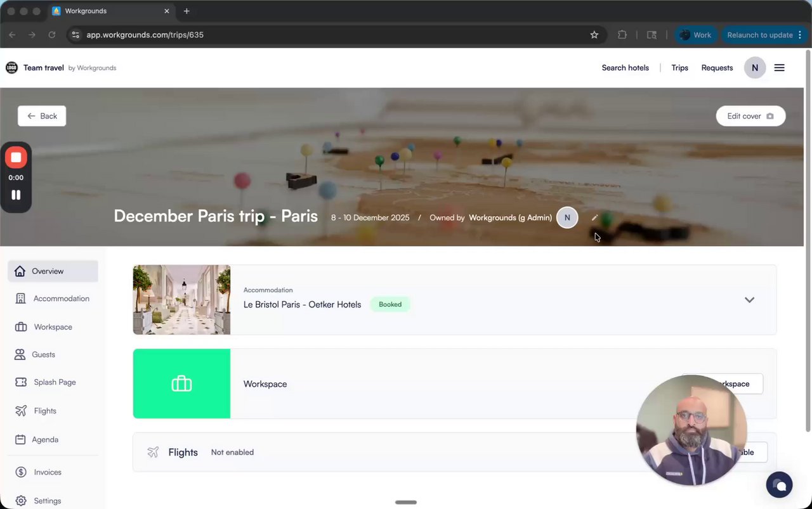Open a new browser tab
The image size is (812, 509).
coord(187,11)
